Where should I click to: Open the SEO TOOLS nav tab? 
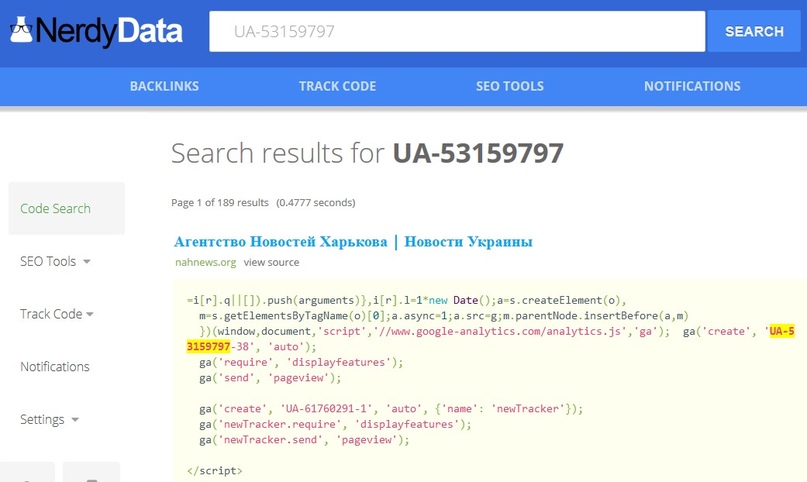pyautogui.click(x=510, y=86)
